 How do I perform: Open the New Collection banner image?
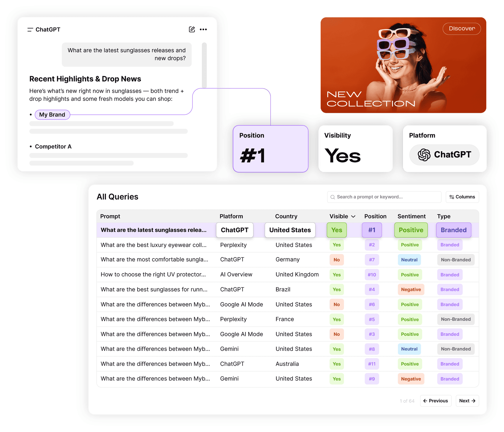pyautogui.click(x=403, y=65)
